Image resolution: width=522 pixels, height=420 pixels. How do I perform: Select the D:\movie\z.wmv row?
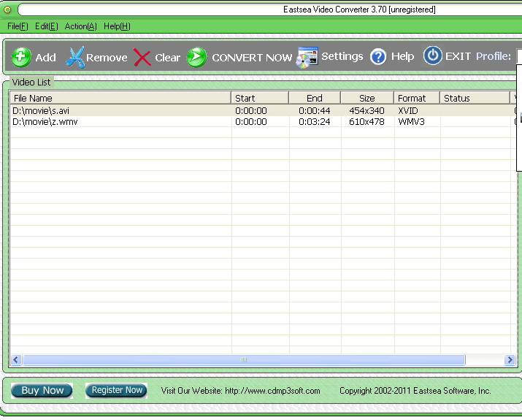(263, 121)
